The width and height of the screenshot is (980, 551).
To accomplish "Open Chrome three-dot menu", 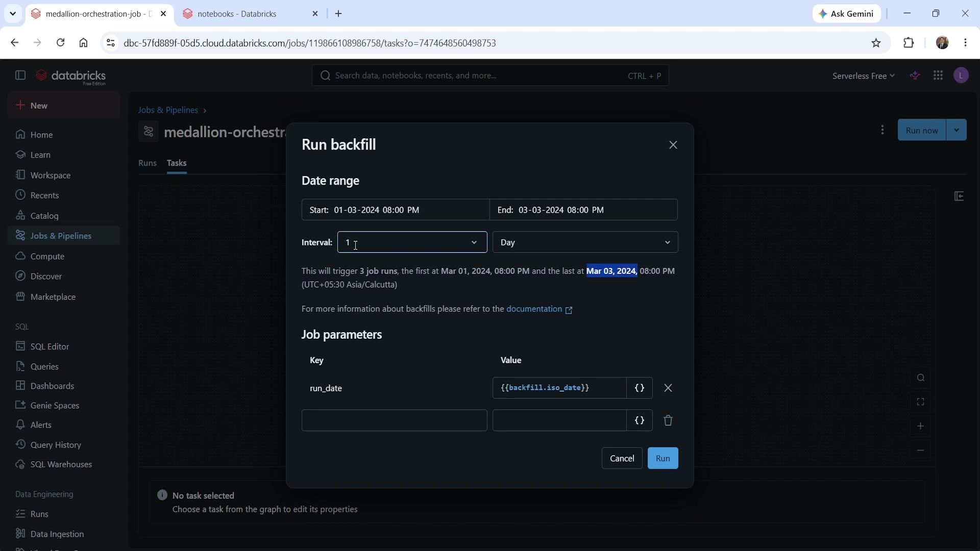I will pos(966,43).
